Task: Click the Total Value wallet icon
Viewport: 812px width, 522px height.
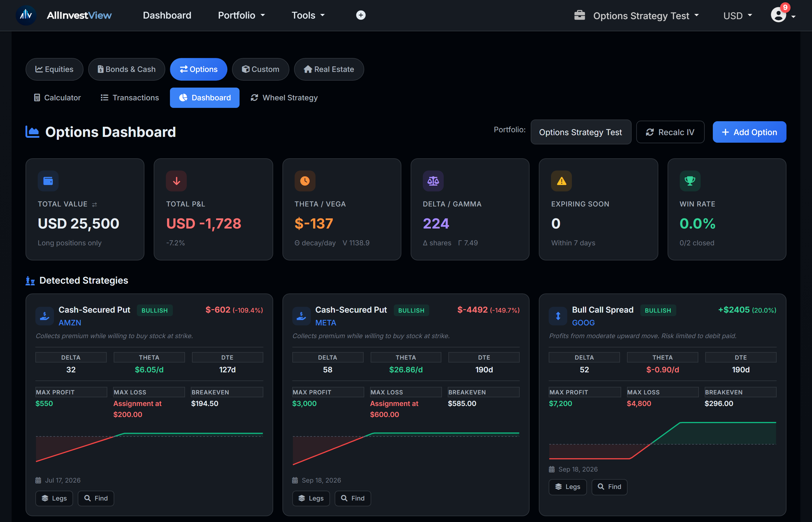Action: click(48, 181)
